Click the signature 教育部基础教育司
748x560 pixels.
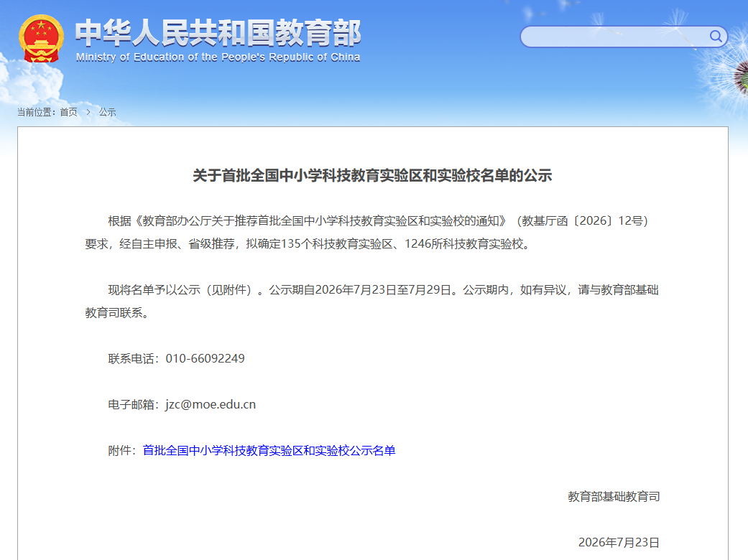tap(614, 497)
